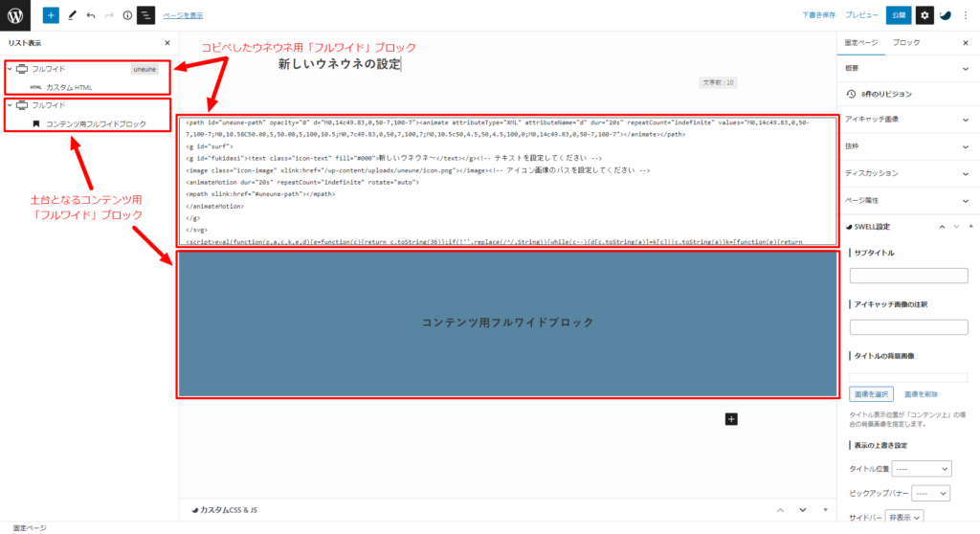Open プレビュー preview
The height and width of the screenshot is (534, 980).
[x=862, y=15]
